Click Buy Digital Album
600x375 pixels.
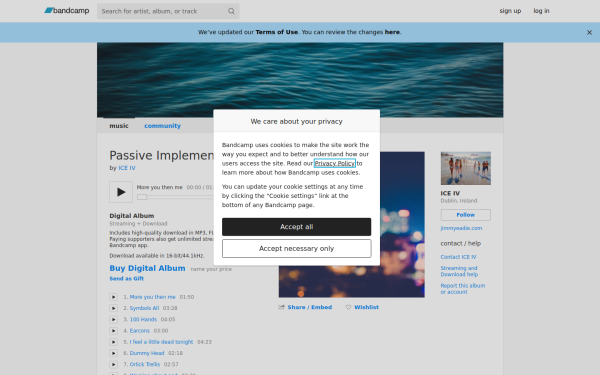tap(147, 268)
